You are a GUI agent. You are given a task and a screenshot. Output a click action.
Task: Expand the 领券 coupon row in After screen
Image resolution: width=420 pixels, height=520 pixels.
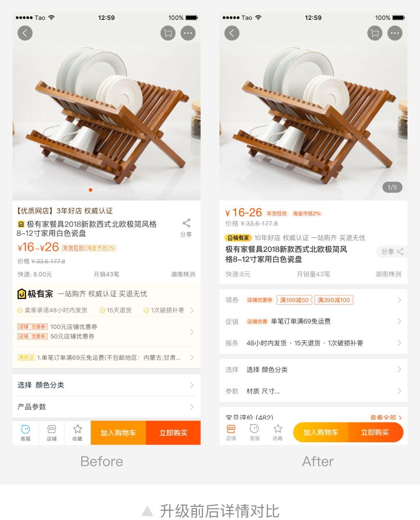tap(313, 300)
